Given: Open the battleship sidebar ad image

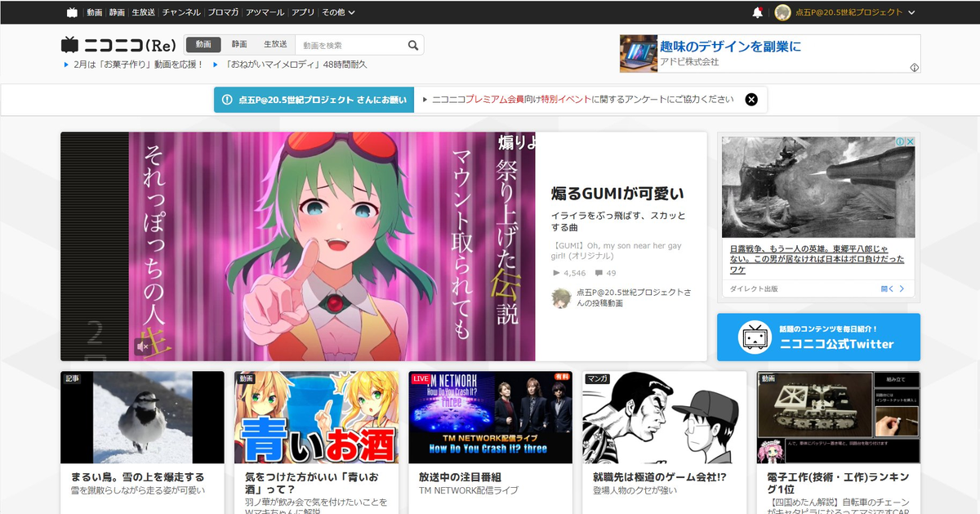Looking at the screenshot, I should [818, 187].
